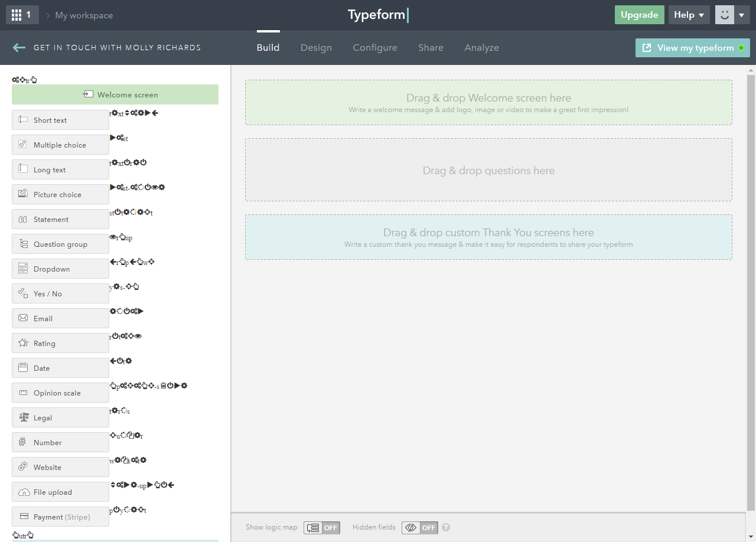Choose the Long text field icon
This screenshot has height=542, width=756.
pyautogui.click(x=23, y=169)
